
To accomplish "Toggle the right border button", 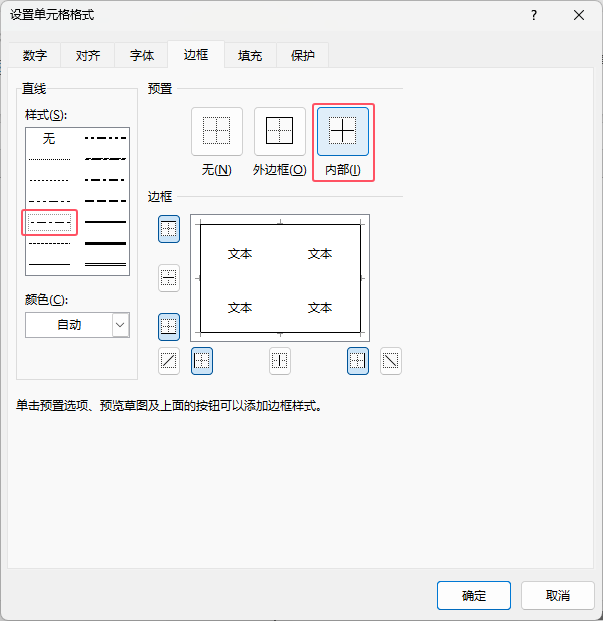I will tap(358, 361).
